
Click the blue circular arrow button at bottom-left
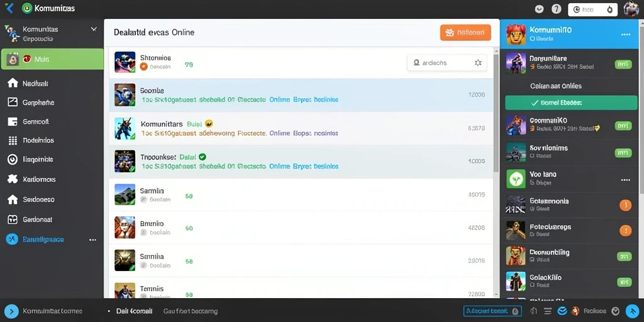click(x=11, y=311)
